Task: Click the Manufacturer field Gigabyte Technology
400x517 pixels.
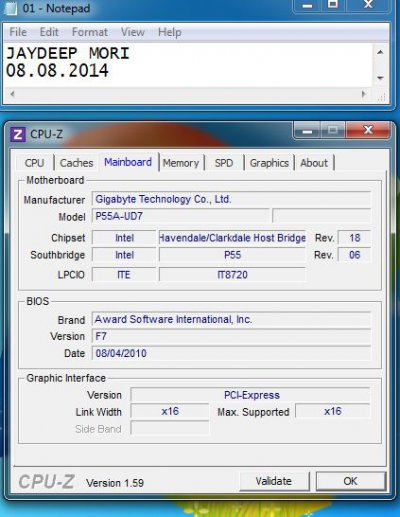Action: (x=231, y=199)
